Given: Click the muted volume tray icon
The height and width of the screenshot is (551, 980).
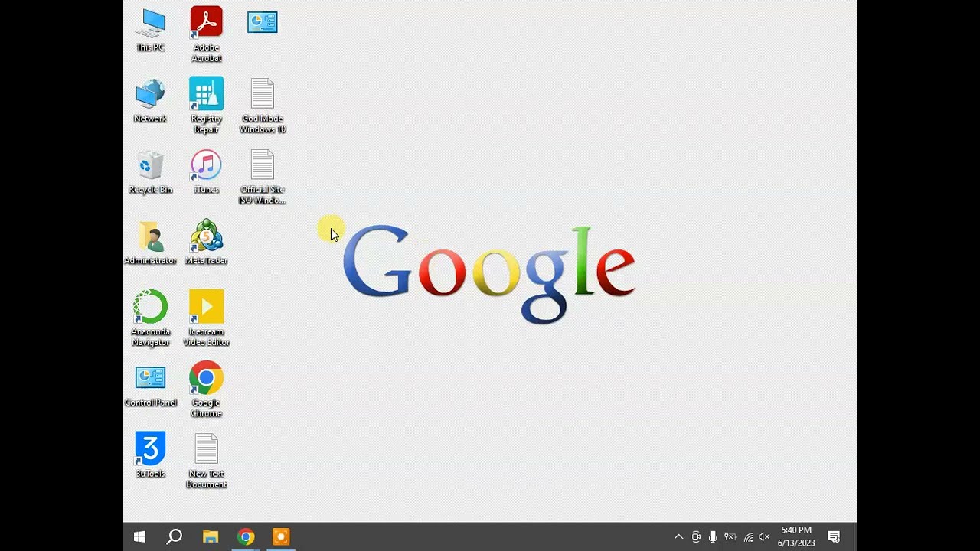Looking at the screenshot, I should (x=764, y=537).
